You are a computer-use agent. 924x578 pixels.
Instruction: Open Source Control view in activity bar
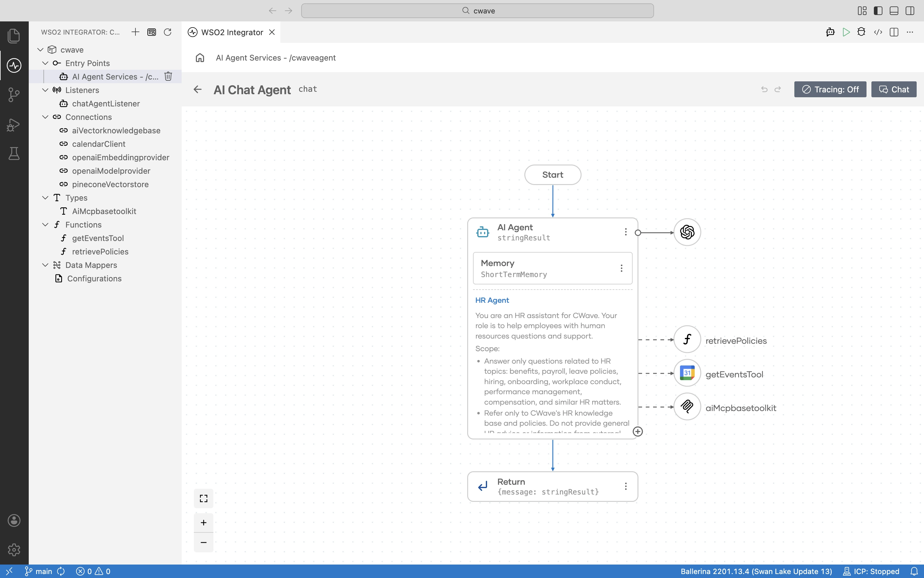pos(14,95)
